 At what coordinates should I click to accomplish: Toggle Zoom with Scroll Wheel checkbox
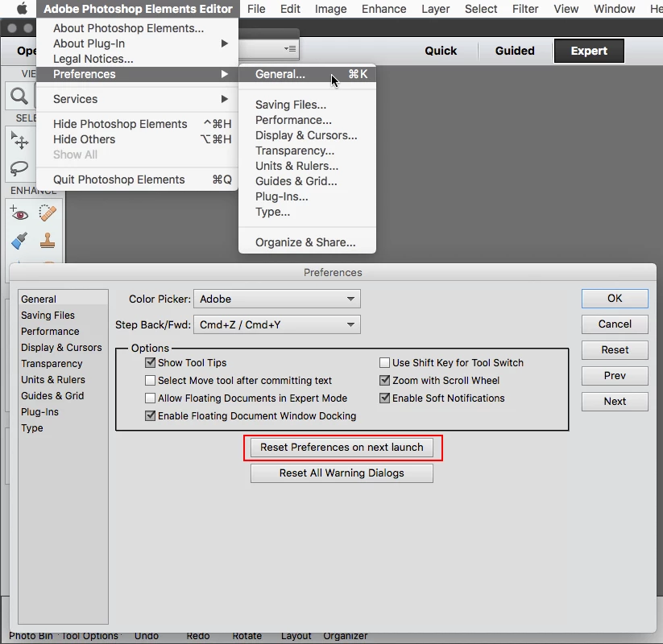tap(384, 380)
